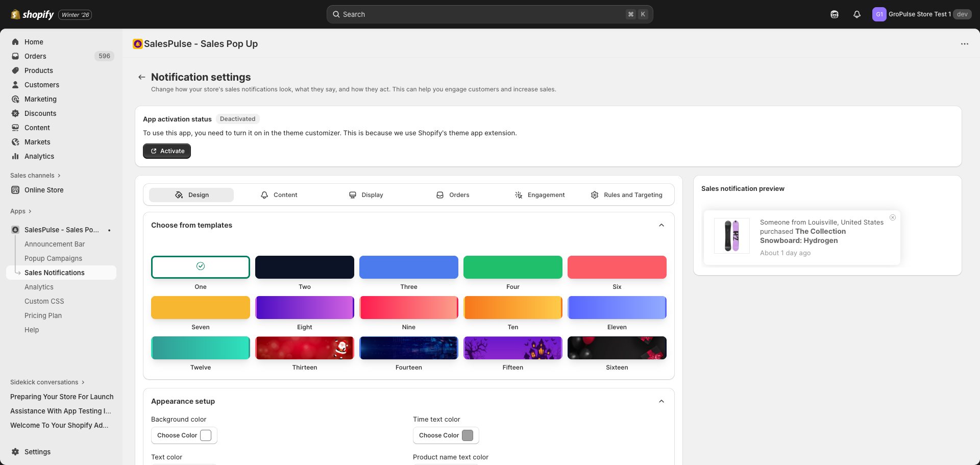Open the Background color picker
Image resolution: width=980 pixels, height=465 pixels.
point(184,435)
